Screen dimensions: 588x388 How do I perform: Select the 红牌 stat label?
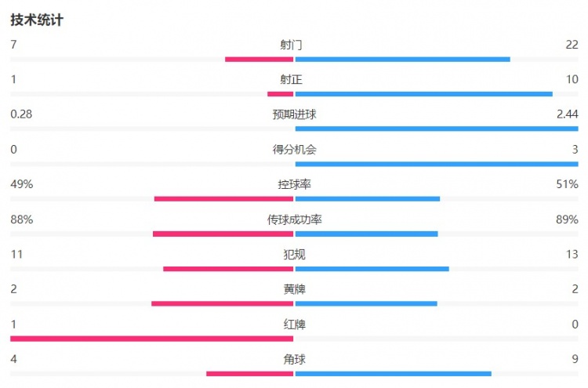coord(294,324)
